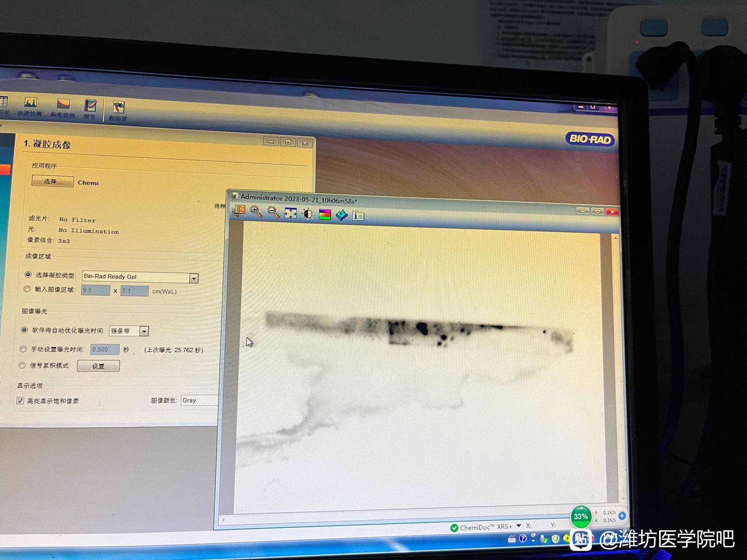Zoom out of the blot image
The height and width of the screenshot is (560, 747).
(x=273, y=212)
